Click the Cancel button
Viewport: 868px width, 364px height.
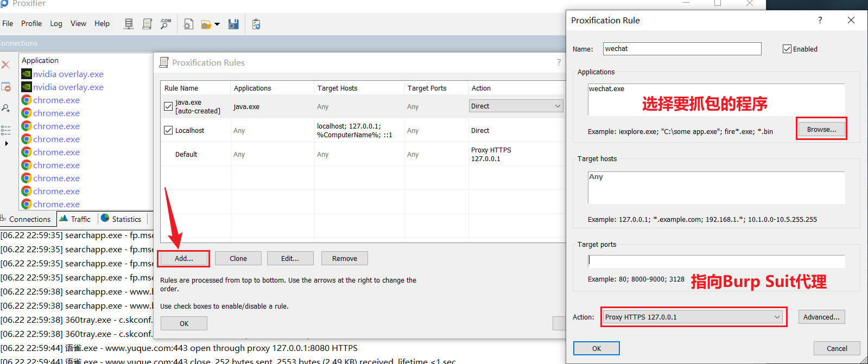(837, 348)
